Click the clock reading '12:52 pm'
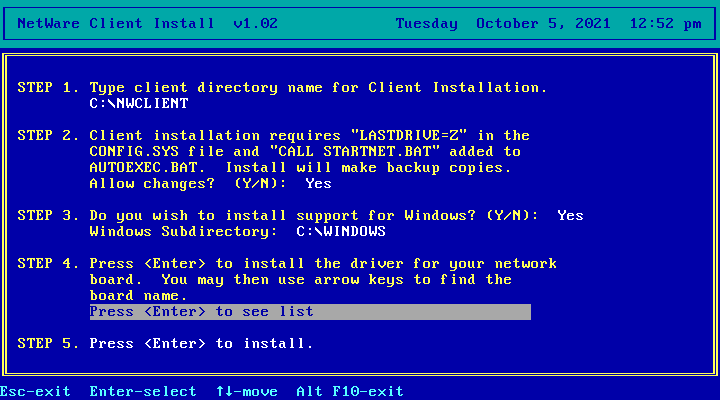 point(665,23)
